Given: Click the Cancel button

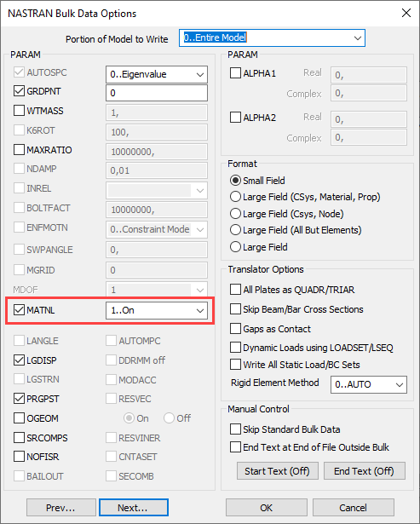Looking at the screenshot, I should pos(354,508).
